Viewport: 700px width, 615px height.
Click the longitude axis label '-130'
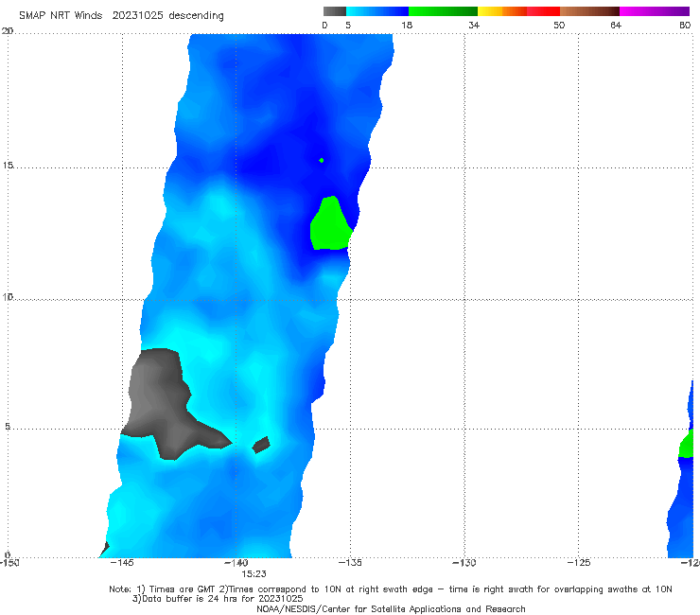[464, 562]
